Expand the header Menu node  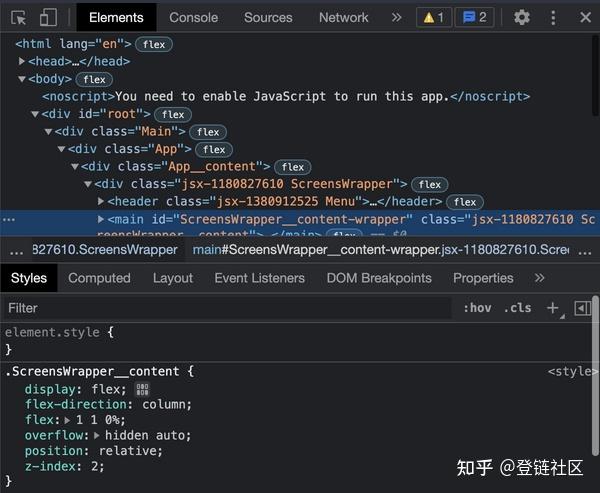pyautogui.click(x=101, y=201)
